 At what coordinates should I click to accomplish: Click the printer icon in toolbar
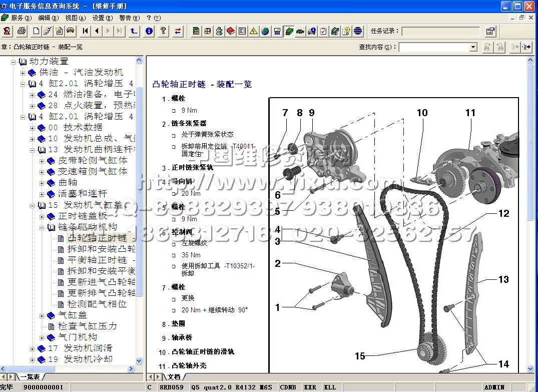22,31
